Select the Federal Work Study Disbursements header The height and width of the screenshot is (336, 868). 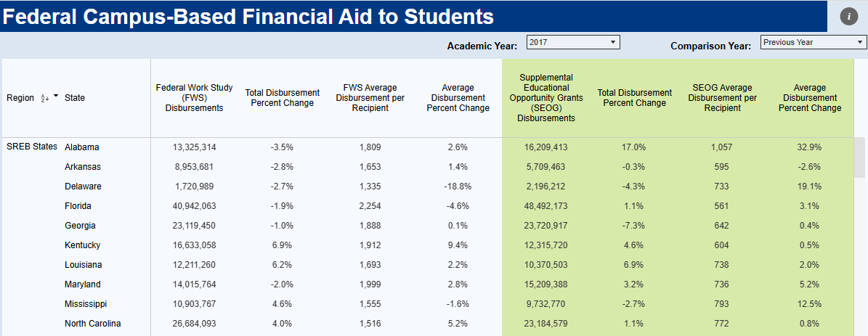tap(194, 98)
